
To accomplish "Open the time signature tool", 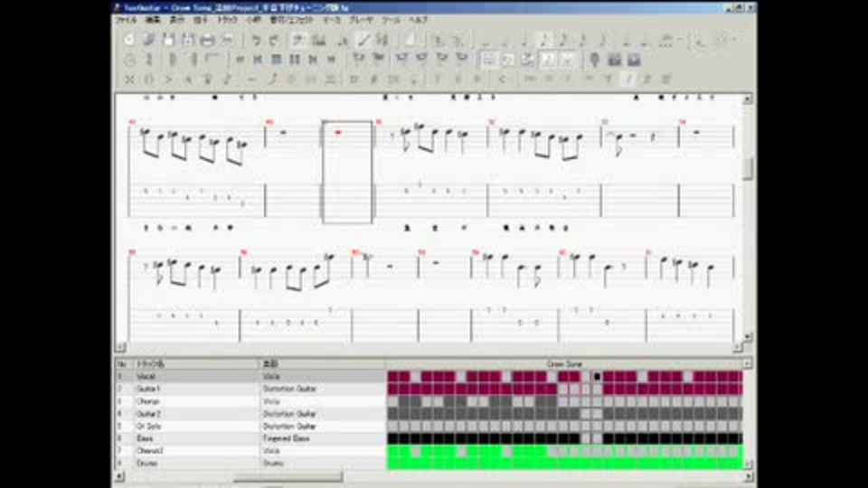I will (x=149, y=60).
